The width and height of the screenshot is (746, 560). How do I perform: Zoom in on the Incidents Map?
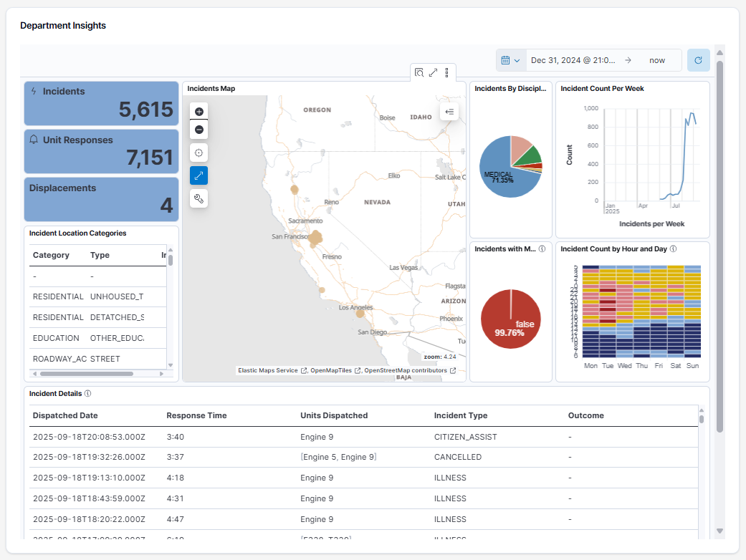click(x=199, y=111)
